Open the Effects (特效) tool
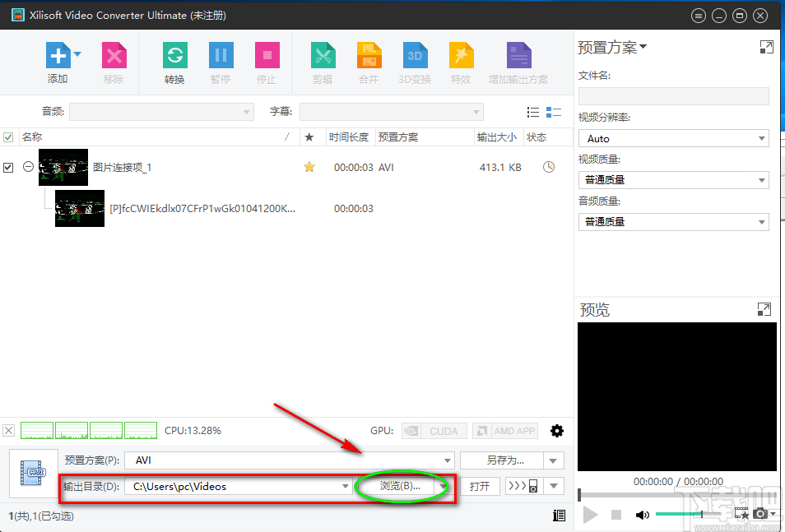 click(x=461, y=55)
